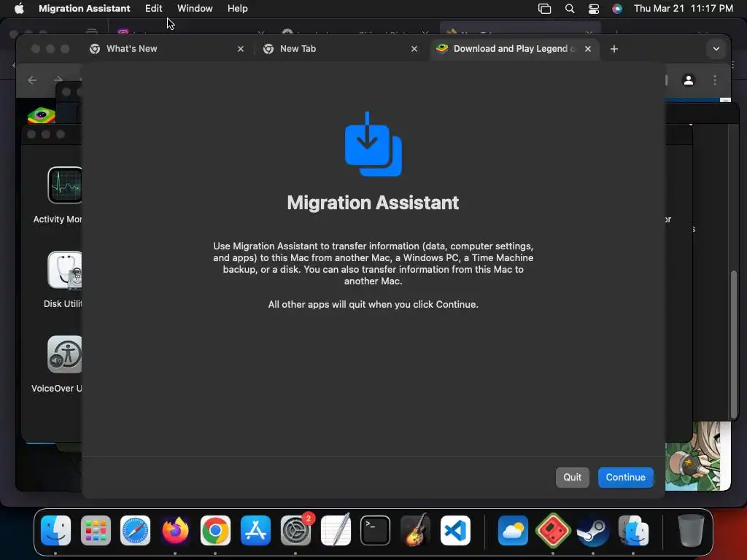Open Launchpad from the Dock
Image resolution: width=747 pixels, height=560 pixels.
point(96,531)
